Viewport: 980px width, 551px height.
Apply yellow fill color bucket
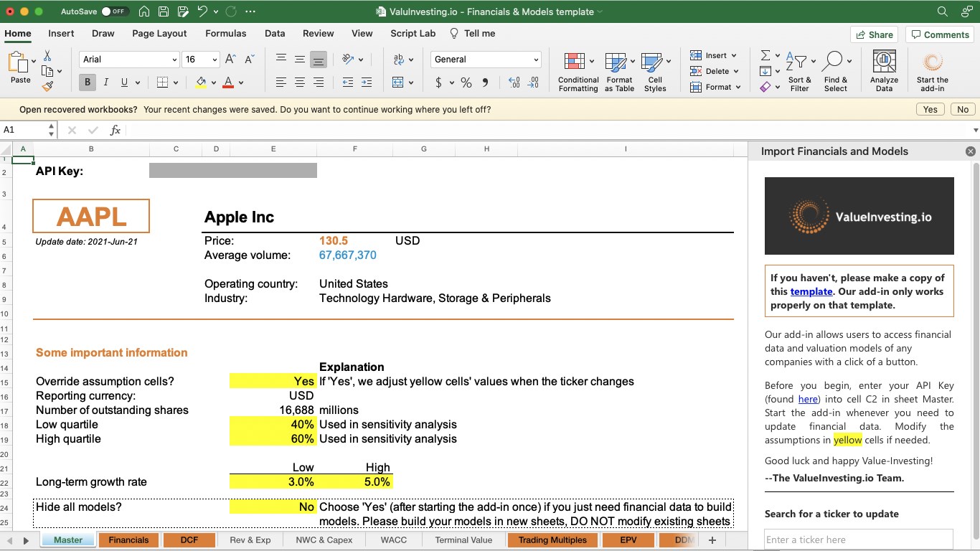201,83
